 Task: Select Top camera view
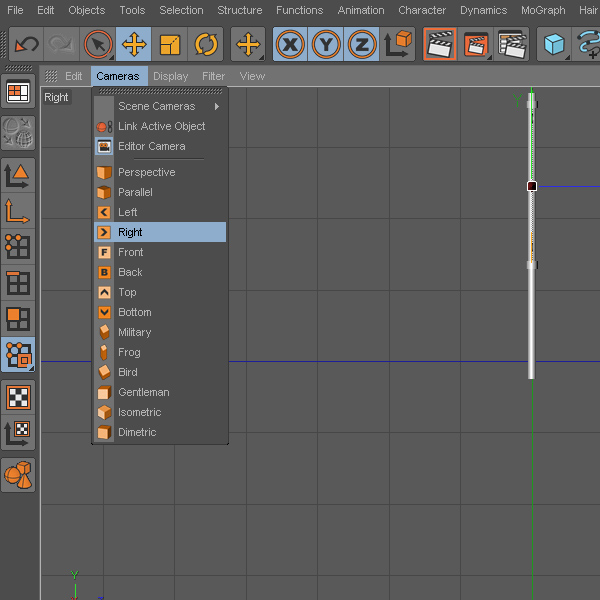[x=160, y=292]
